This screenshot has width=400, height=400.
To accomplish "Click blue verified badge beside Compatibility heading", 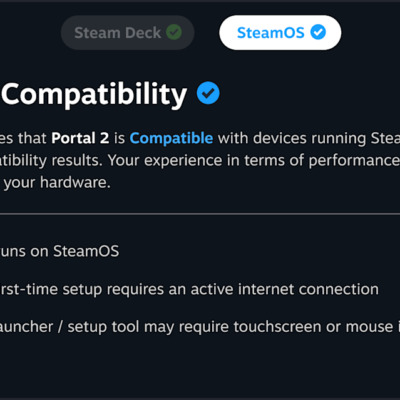I will [208, 93].
